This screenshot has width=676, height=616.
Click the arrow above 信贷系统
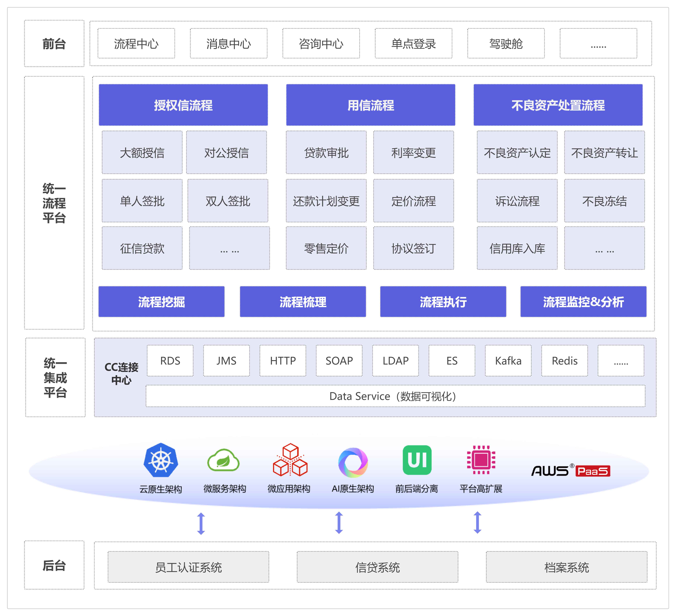tap(339, 522)
